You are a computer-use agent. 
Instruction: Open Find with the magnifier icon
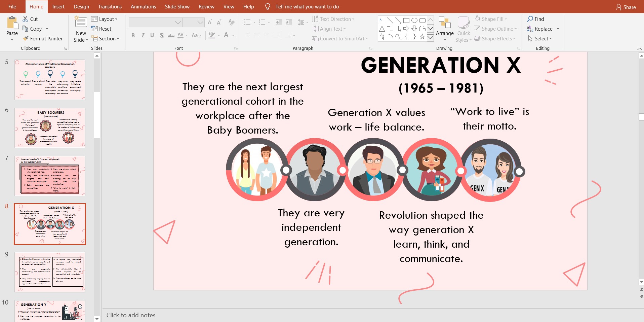pyautogui.click(x=530, y=19)
